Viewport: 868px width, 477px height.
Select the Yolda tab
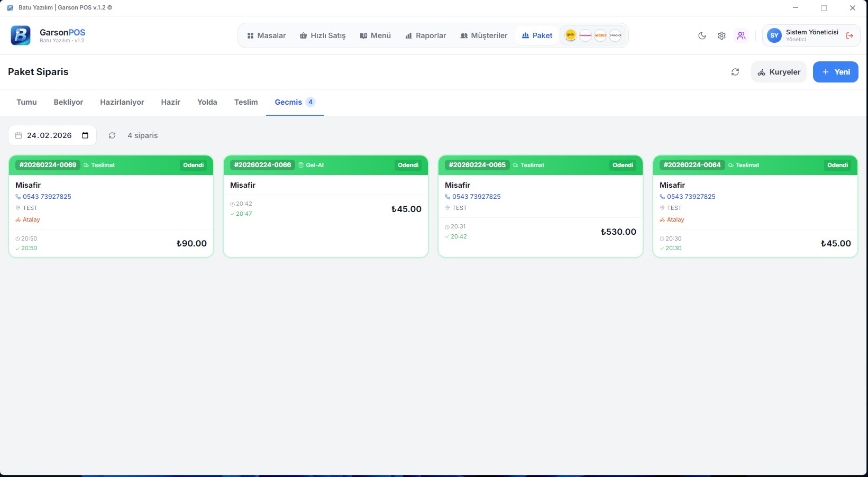point(207,102)
